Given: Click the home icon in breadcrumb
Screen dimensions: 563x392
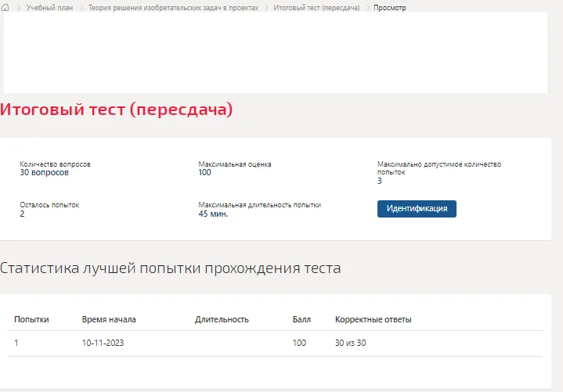Looking at the screenshot, I should (x=5, y=8).
